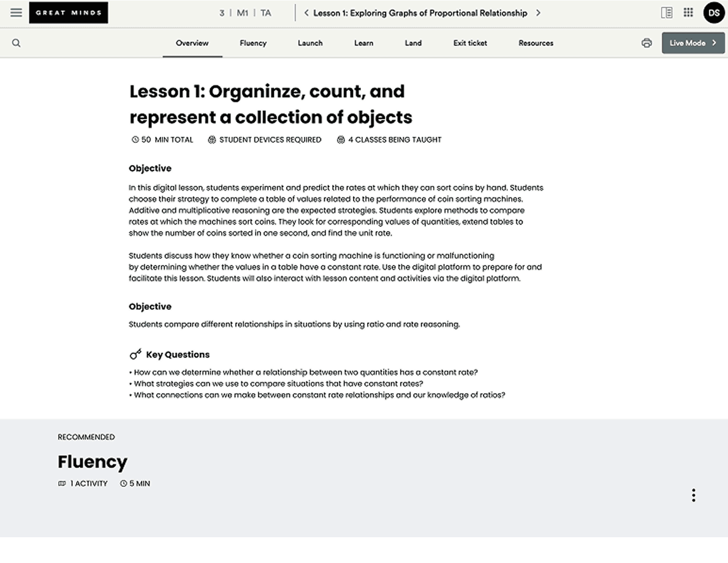Open the apps grid menu
This screenshot has width=728, height=563.
pos(689,12)
